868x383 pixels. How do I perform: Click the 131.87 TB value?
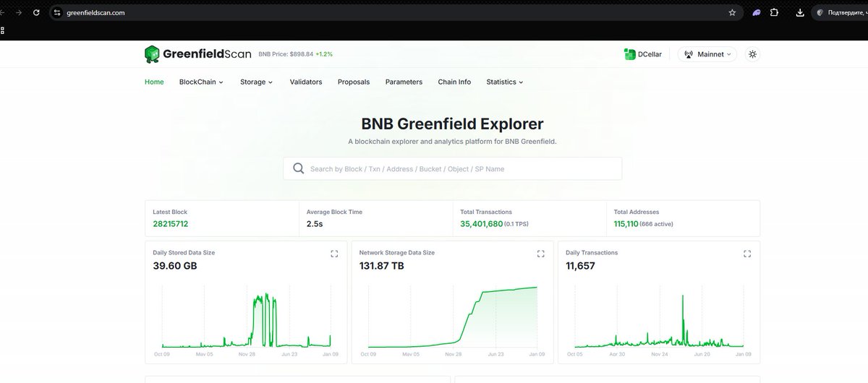coord(382,266)
